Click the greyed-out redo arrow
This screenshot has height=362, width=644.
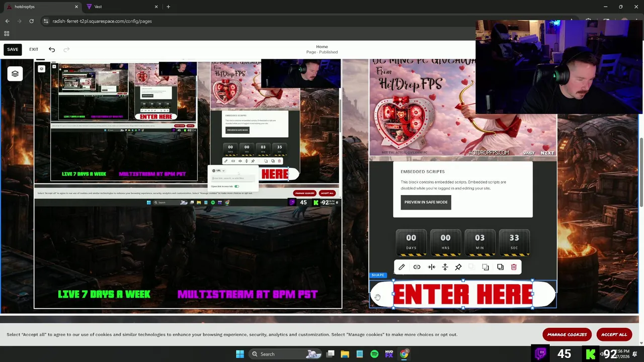tap(66, 49)
